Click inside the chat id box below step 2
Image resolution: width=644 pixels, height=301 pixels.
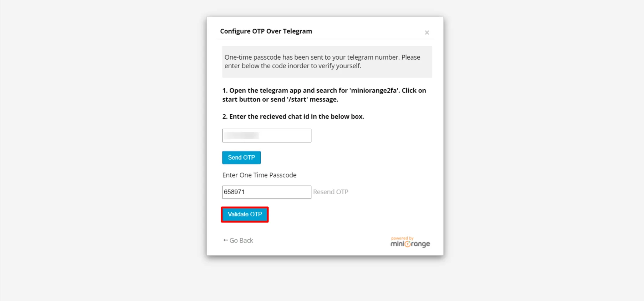[266, 135]
